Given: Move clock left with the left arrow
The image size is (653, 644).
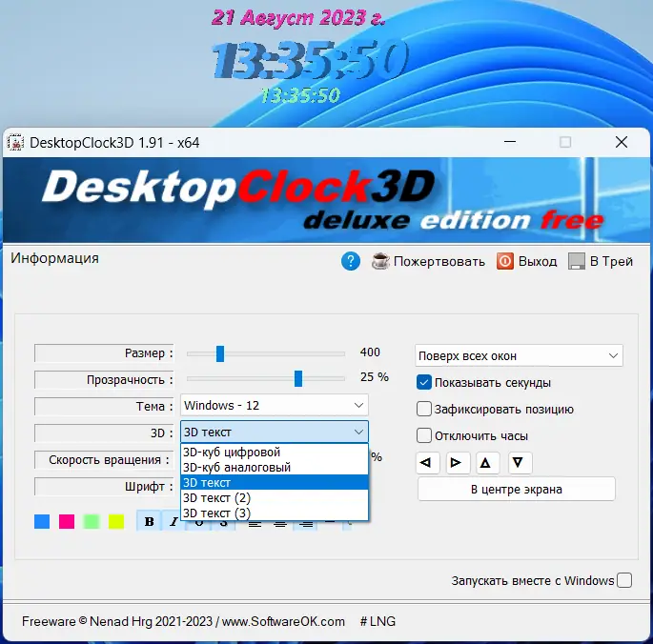Looking at the screenshot, I should coord(427,462).
